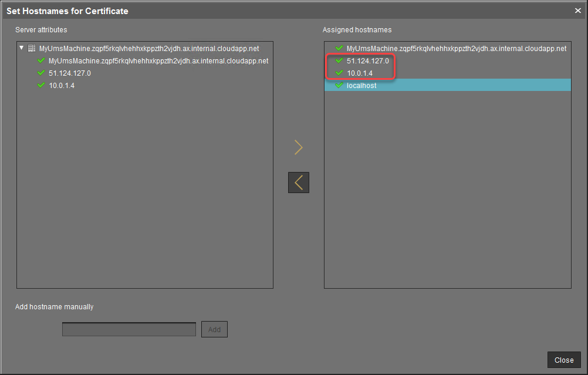The height and width of the screenshot is (375, 588).
Task: Click green checkmark beside 51.124.127.0 in Server attributes
Action: pyautogui.click(x=40, y=73)
